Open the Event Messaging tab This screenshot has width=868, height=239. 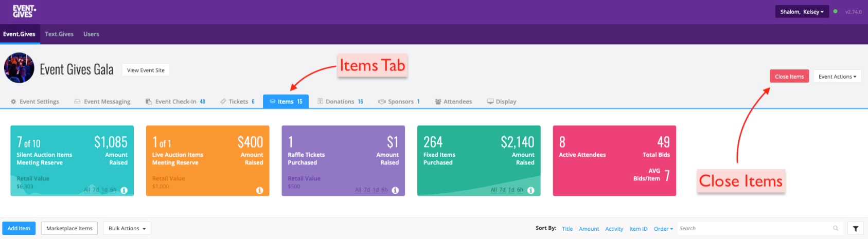pos(102,101)
